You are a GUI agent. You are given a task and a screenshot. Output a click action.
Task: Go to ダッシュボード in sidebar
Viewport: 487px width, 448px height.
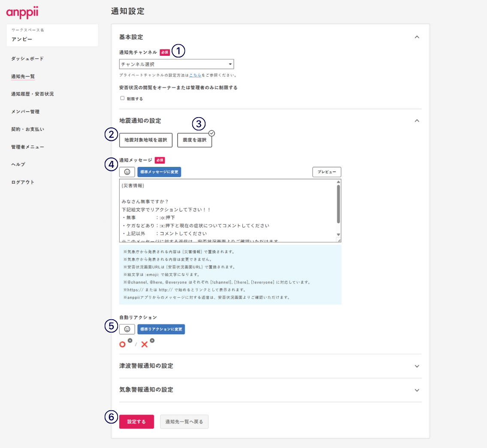tap(27, 58)
